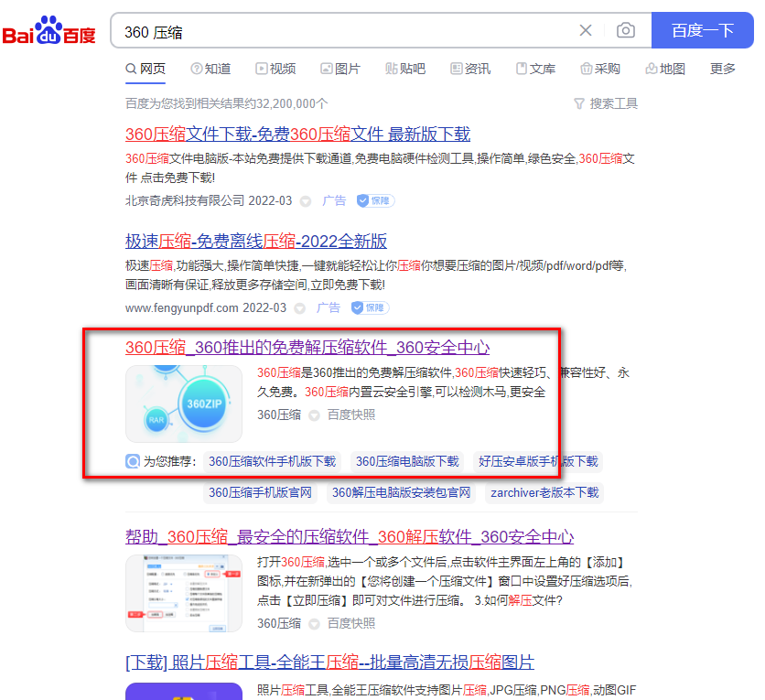Open 帮助_360压缩_最安全的压缩软件 result link

tap(350, 536)
